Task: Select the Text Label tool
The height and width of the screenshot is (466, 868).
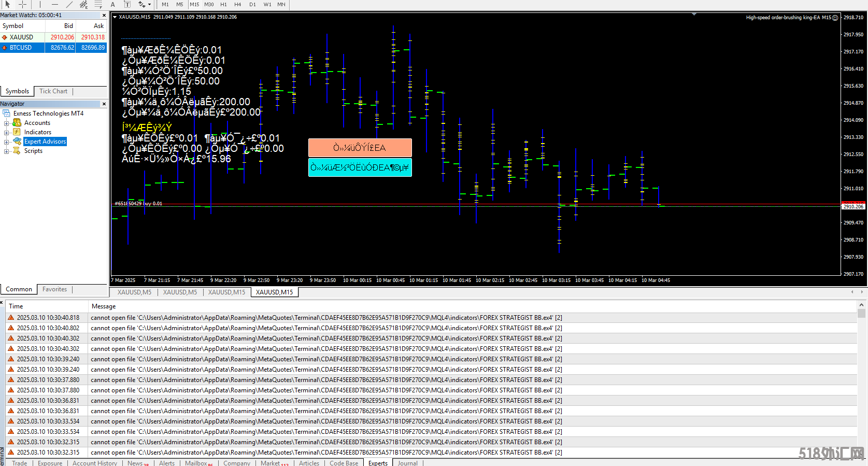Action: (x=127, y=4)
